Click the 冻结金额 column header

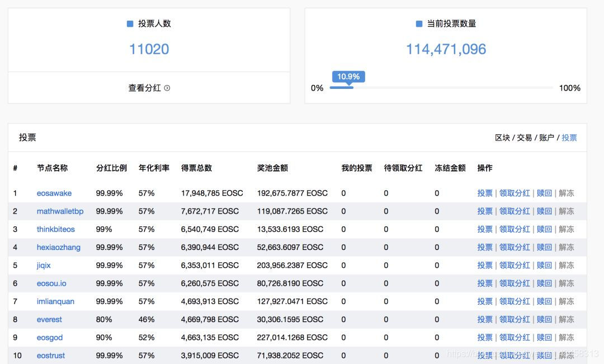point(450,168)
